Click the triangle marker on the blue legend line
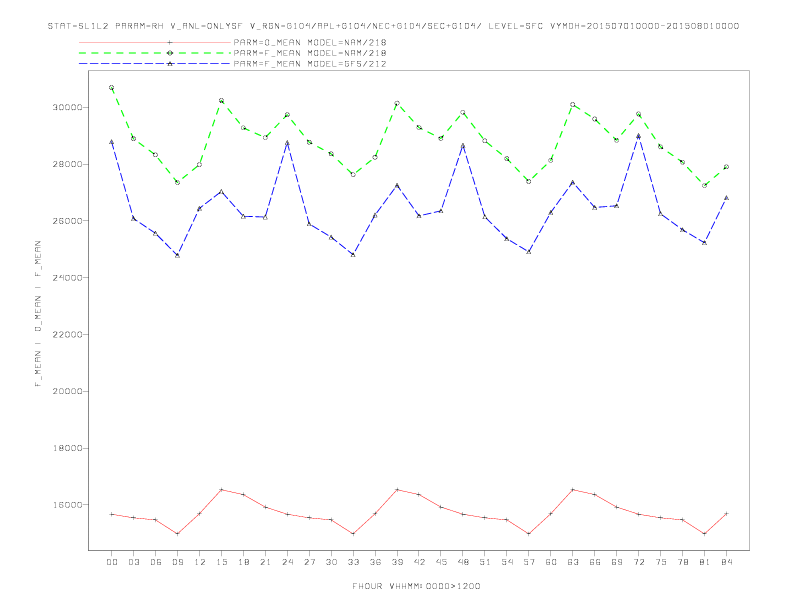Screen dimensions: 792x612 pos(170,64)
